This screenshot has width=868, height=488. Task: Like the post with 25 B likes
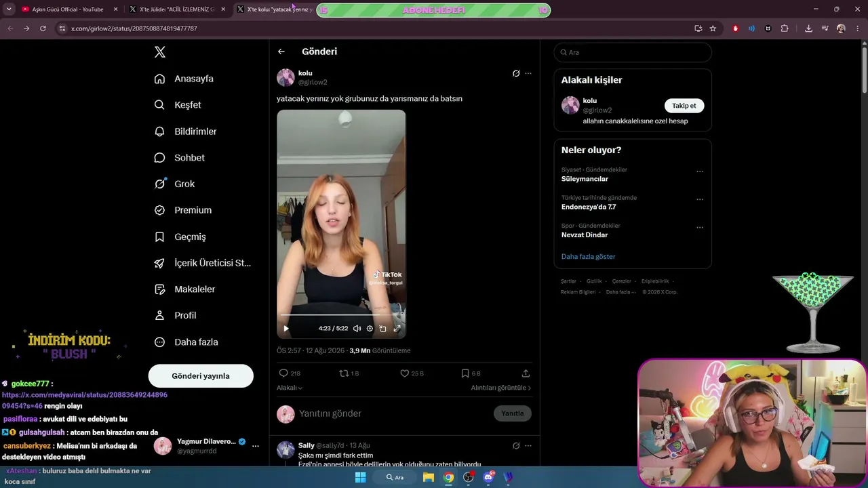[x=412, y=373]
